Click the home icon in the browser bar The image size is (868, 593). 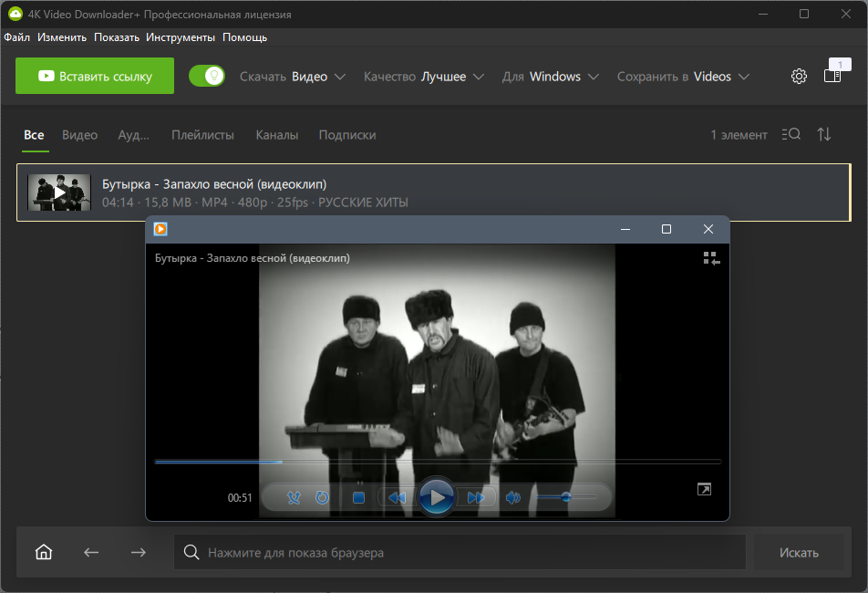(x=44, y=552)
